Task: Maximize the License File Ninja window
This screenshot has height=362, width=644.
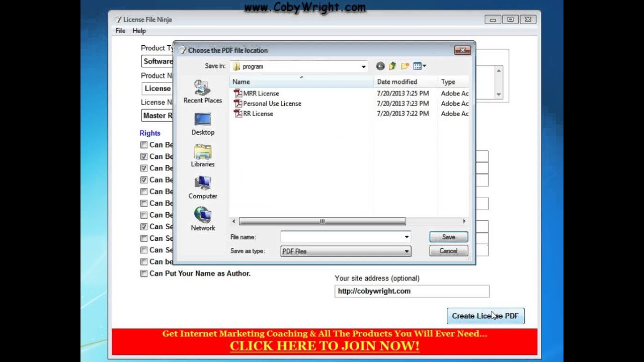Action: click(510, 20)
